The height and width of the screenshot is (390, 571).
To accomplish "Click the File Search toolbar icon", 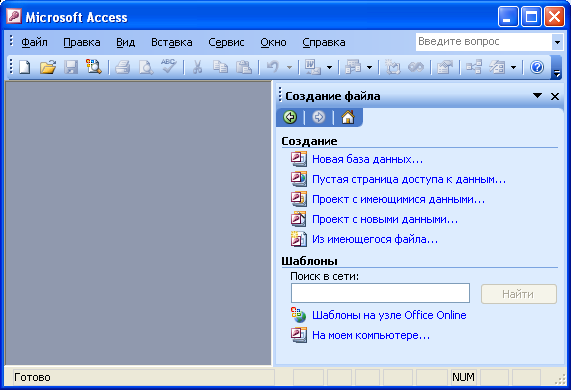I will pyautogui.click(x=94, y=67).
